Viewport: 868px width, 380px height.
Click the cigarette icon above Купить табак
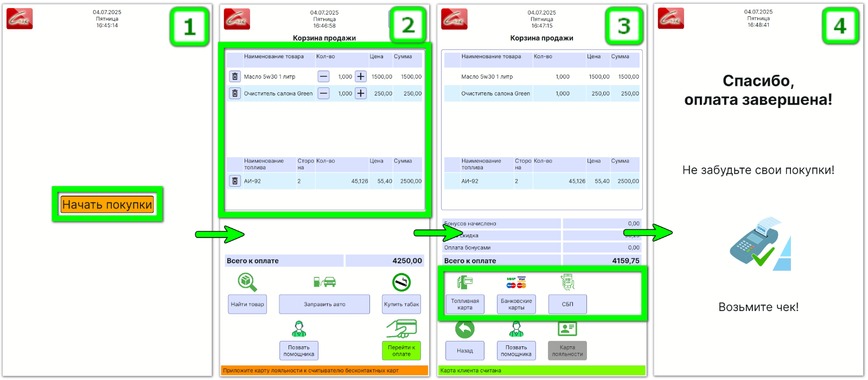pyautogui.click(x=401, y=282)
